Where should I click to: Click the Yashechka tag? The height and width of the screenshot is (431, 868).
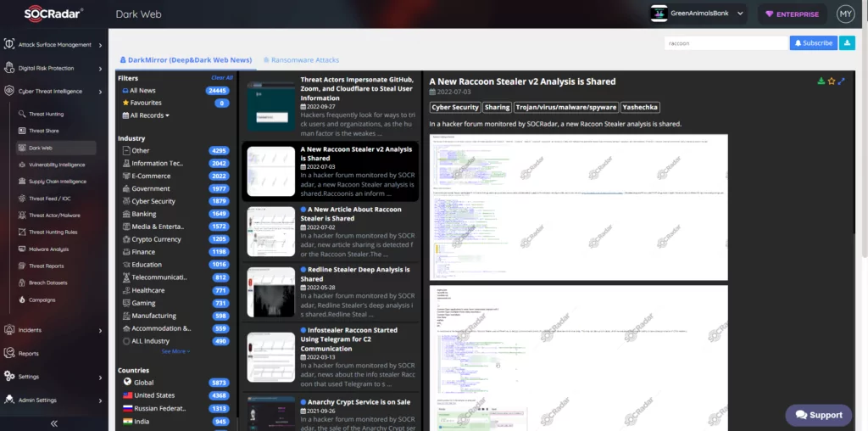click(640, 108)
